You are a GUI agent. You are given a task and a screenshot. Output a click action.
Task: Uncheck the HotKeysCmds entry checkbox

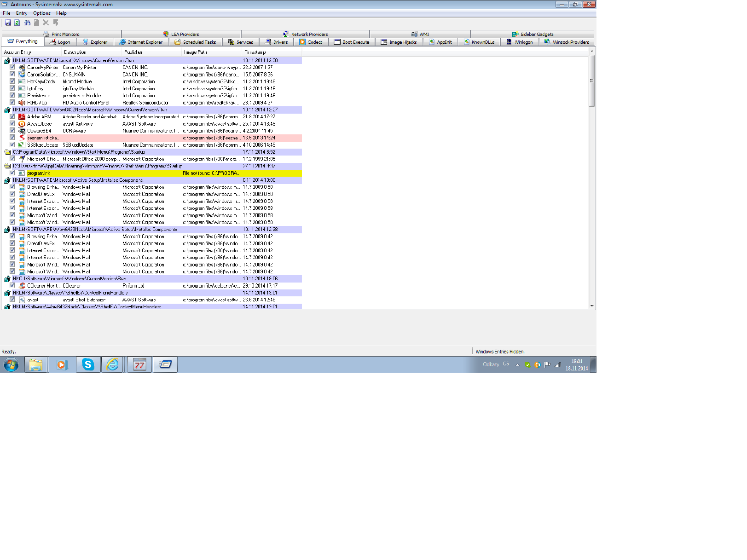coord(12,81)
